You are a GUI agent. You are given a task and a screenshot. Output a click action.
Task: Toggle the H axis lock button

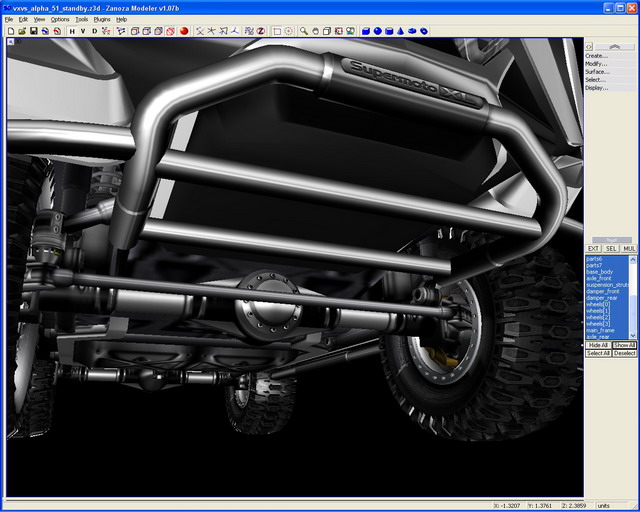coord(71,31)
